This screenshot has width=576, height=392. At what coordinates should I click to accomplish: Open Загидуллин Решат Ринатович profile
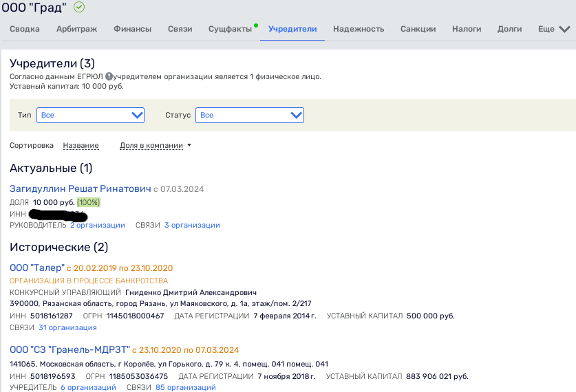pos(80,189)
